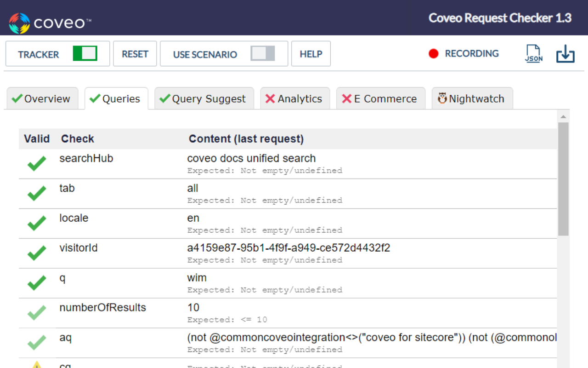Click the red Recording indicator
This screenshot has height=368, width=588.
point(433,53)
